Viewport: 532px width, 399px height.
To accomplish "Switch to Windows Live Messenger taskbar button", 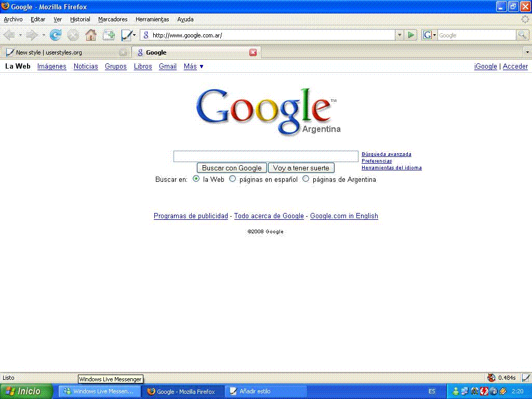I will coord(99,391).
